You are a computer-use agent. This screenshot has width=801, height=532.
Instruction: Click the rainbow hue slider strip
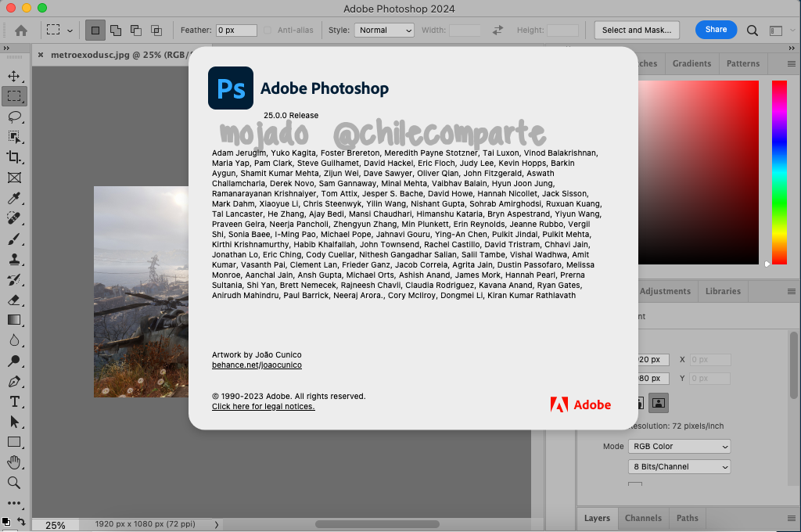(x=779, y=172)
